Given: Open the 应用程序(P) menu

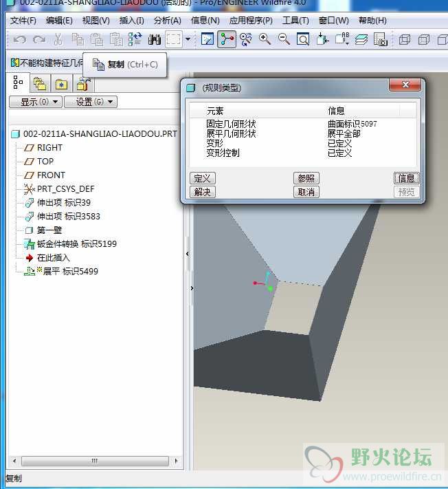Looking at the screenshot, I should pos(251,21).
